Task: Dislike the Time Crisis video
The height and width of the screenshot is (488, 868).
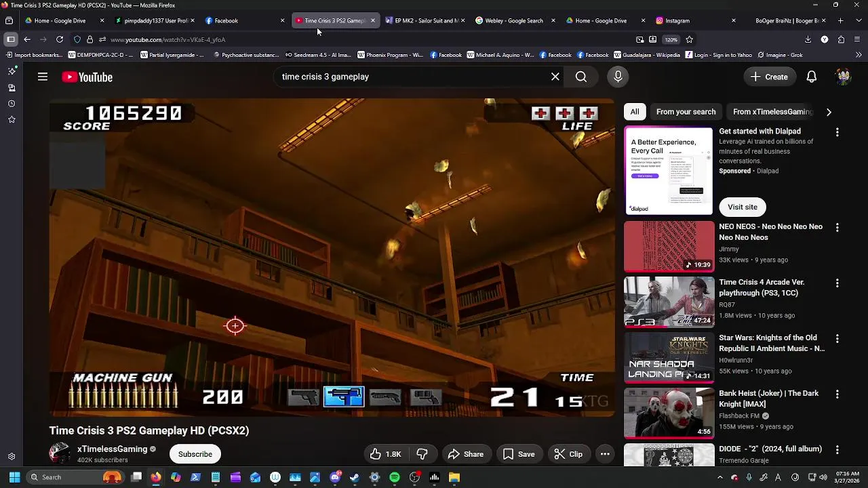Action: pos(422,454)
